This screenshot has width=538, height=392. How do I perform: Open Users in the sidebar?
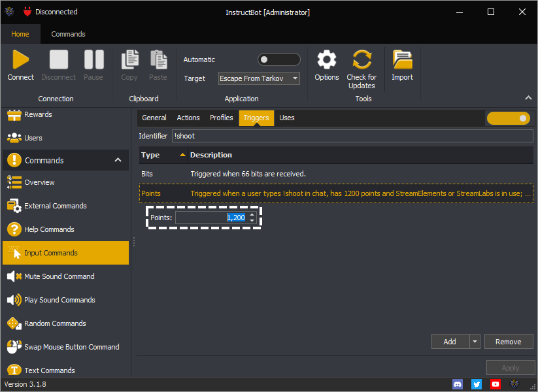[x=65, y=138]
